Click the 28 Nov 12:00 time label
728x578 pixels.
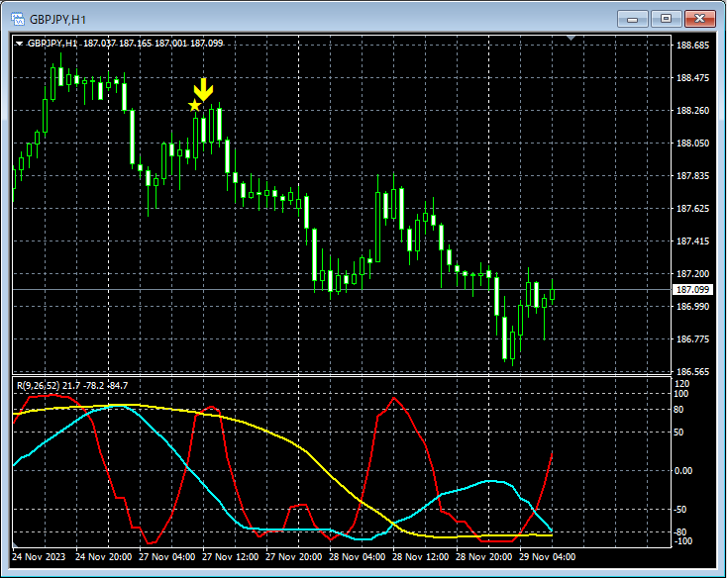point(421,556)
